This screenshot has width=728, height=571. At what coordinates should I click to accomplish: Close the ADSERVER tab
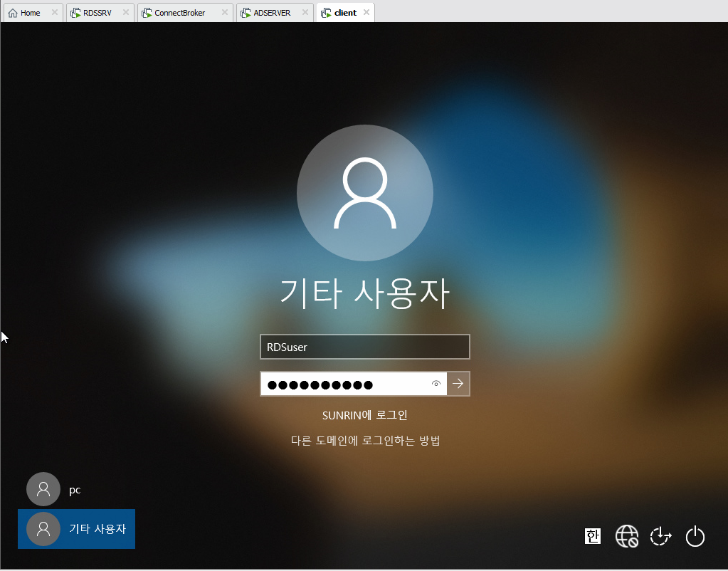point(305,13)
